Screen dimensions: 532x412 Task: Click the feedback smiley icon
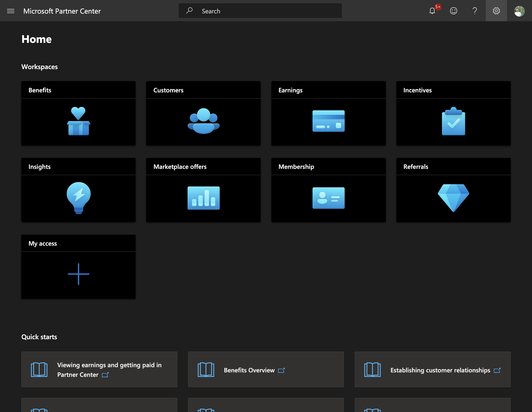point(453,11)
